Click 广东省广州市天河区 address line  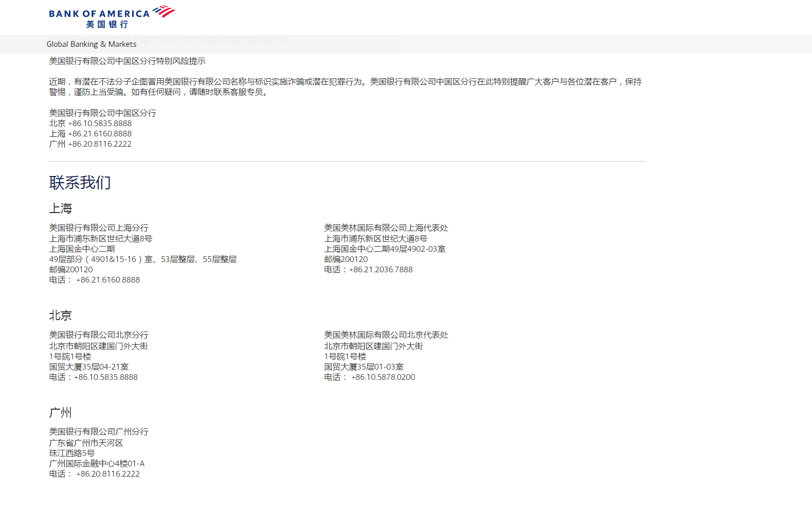click(x=86, y=443)
